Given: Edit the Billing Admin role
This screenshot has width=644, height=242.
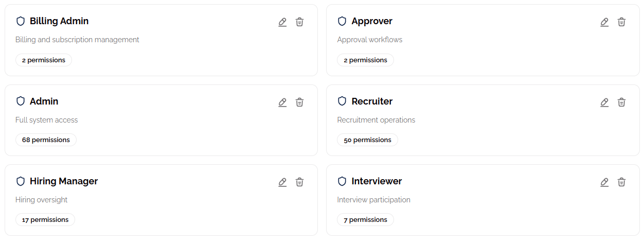Looking at the screenshot, I should (x=282, y=22).
